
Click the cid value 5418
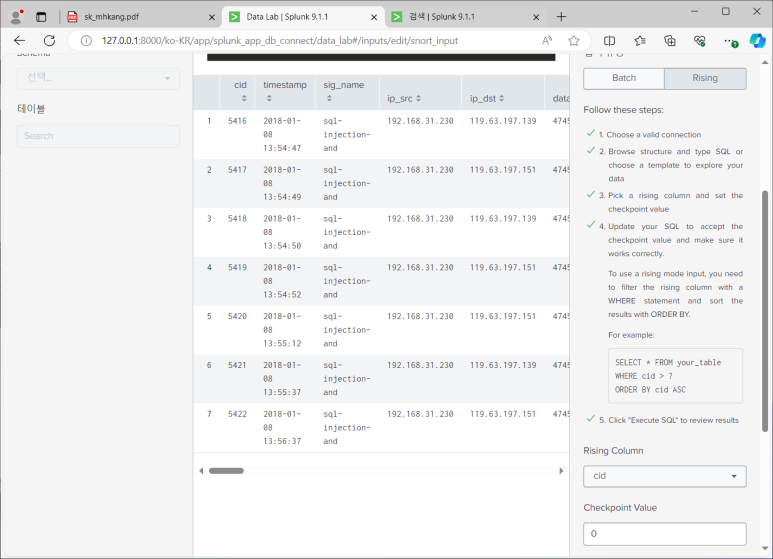click(237, 218)
